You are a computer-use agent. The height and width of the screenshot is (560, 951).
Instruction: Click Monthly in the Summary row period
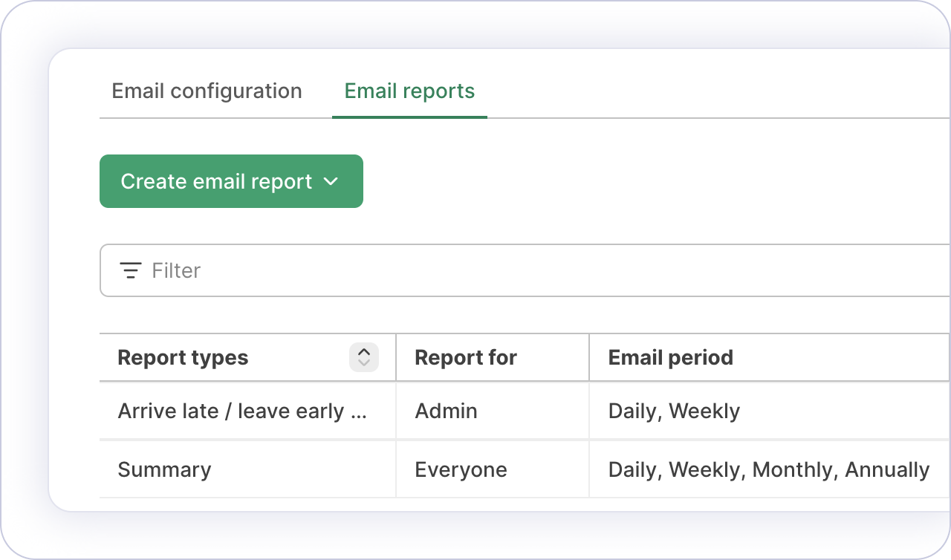795,470
